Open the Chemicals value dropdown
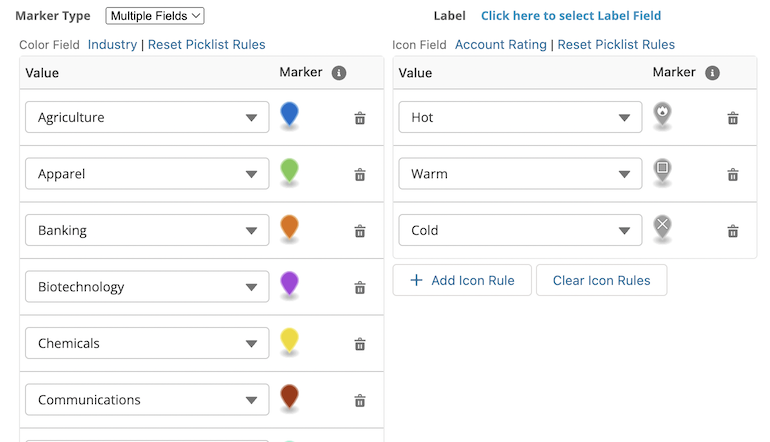Image resolution: width=770 pixels, height=442 pixels. click(147, 343)
